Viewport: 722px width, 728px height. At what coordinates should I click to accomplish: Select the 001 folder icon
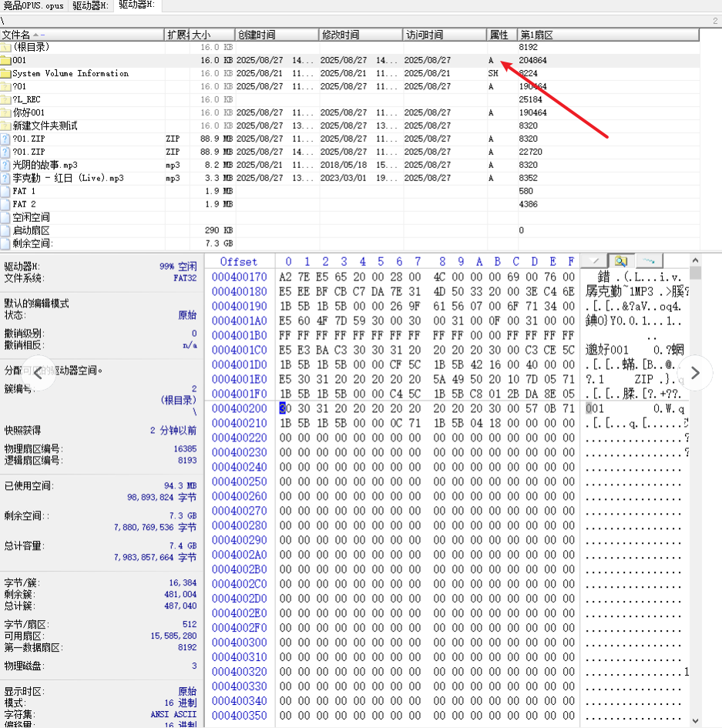pyautogui.click(x=5, y=60)
